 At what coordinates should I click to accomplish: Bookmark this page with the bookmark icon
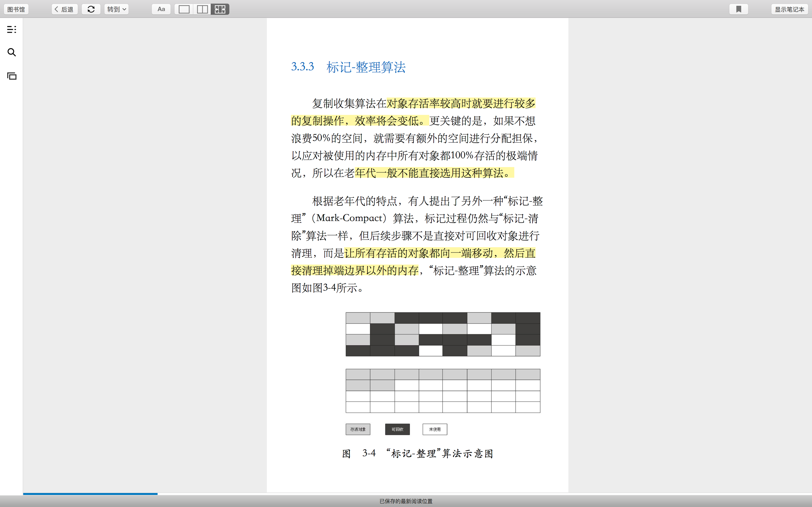click(738, 9)
